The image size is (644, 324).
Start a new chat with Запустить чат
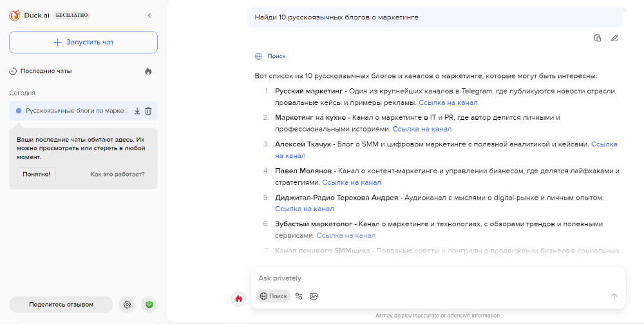(83, 43)
